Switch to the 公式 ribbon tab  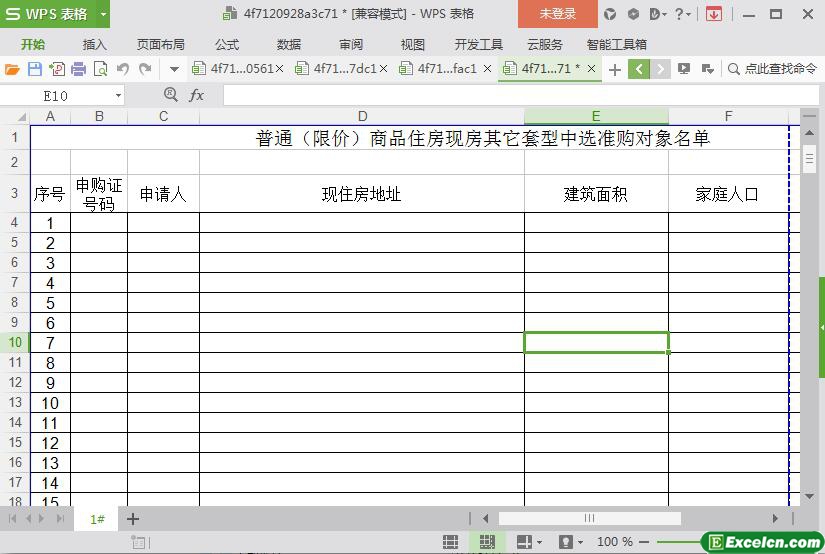[x=227, y=44]
